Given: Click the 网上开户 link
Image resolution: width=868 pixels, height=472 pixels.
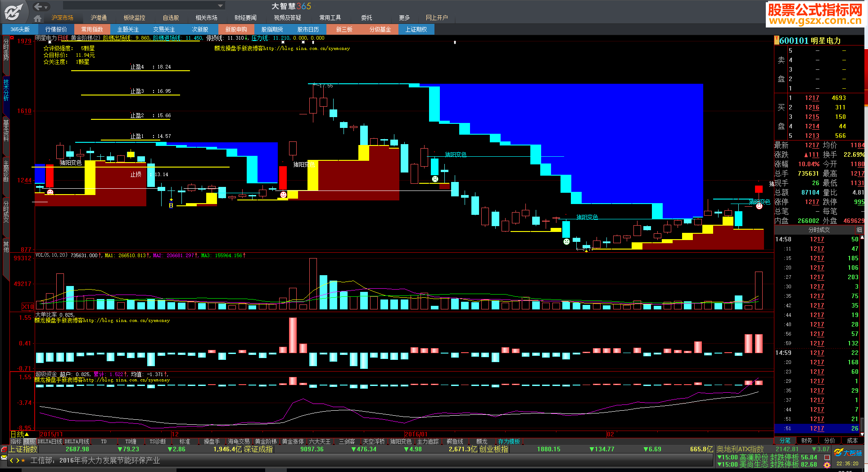Looking at the screenshot, I should (x=437, y=18).
